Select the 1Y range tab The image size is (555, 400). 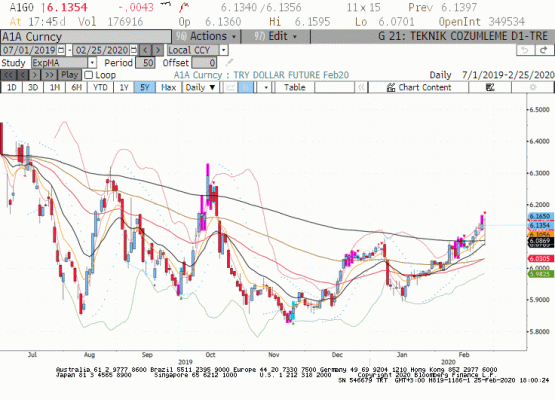click(x=124, y=87)
